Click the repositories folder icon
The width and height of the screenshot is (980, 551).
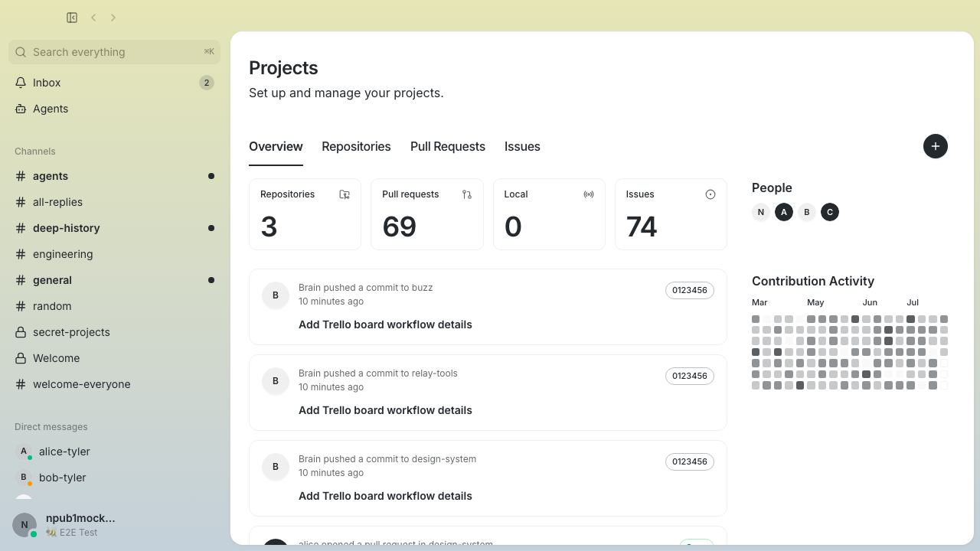pos(345,194)
